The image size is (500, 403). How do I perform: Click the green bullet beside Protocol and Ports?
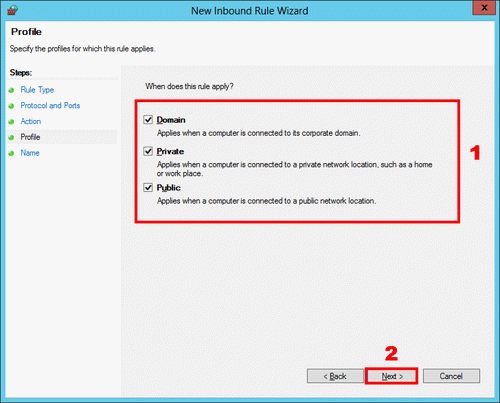[11, 106]
